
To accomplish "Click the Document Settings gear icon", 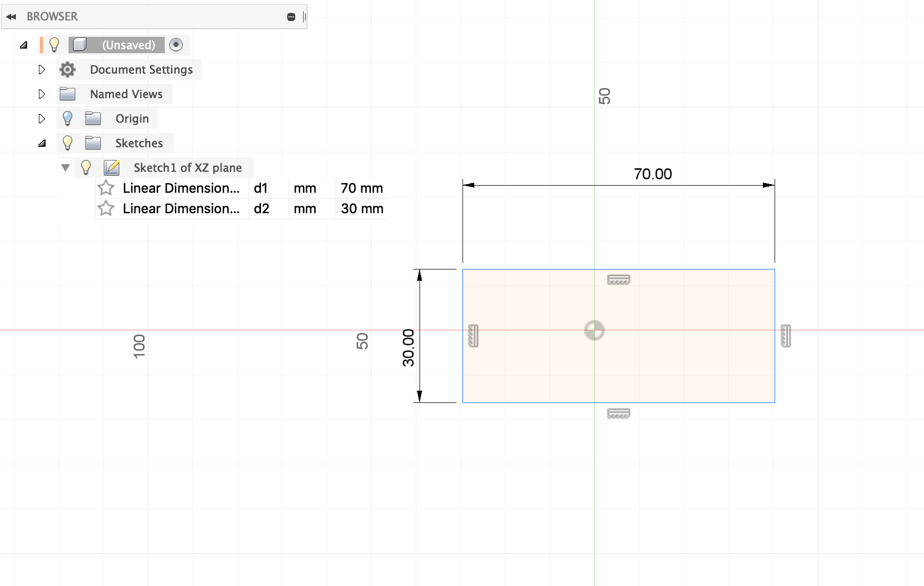I will (x=68, y=70).
